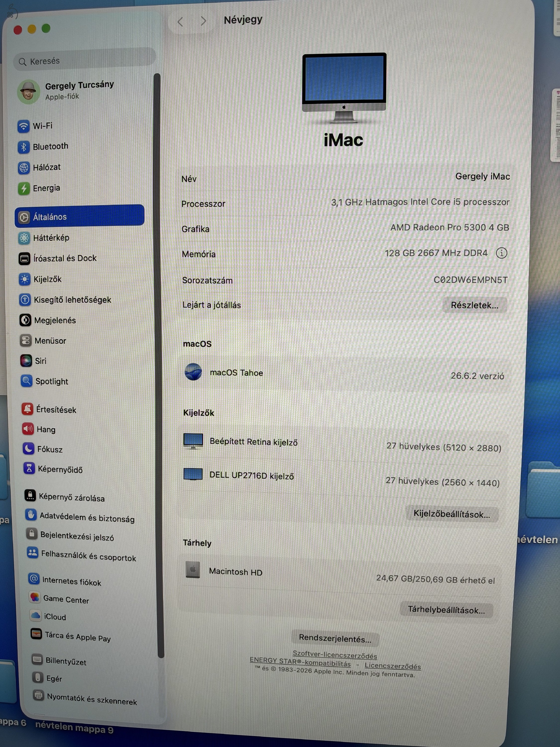
Task: Click the sidebar vertical scrollbar
Action: pos(159,365)
